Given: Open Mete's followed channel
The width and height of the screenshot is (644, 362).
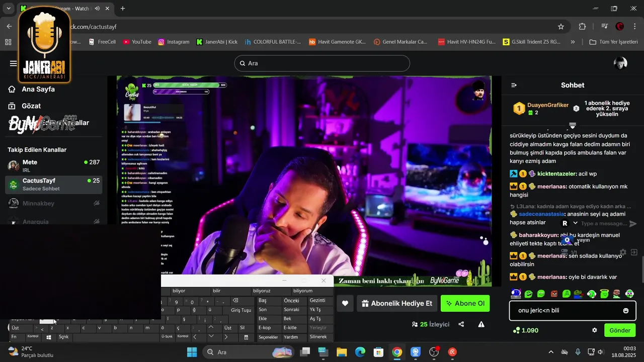Looking at the screenshot, I should tap(54, 166).
